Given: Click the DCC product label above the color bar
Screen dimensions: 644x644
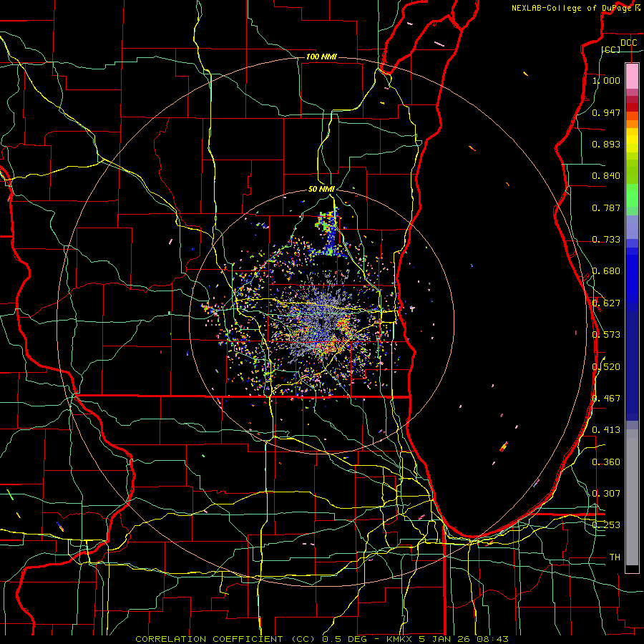Looking at the screenshot, I should click(x=628, y=43).
